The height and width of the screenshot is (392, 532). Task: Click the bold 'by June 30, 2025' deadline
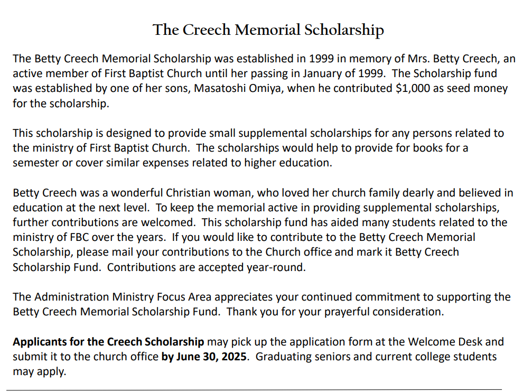tap(204, 357)
